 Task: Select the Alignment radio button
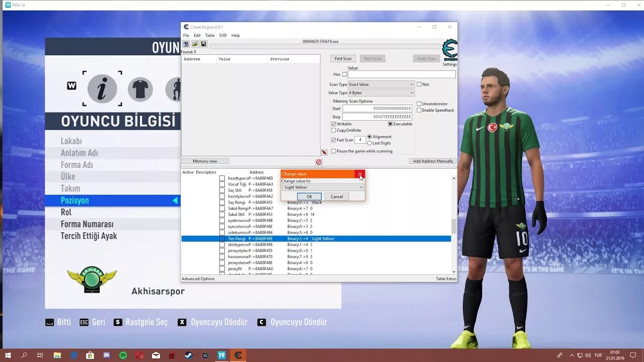coord(370,137)
